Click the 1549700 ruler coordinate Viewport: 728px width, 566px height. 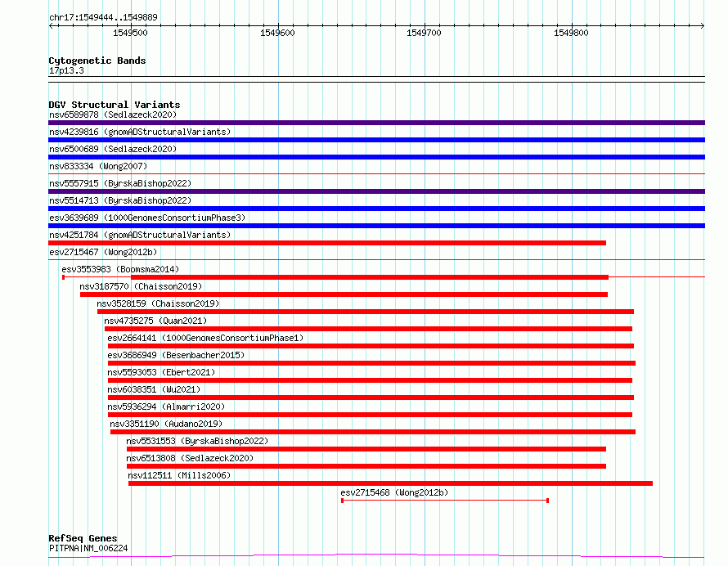click(424, 33)
